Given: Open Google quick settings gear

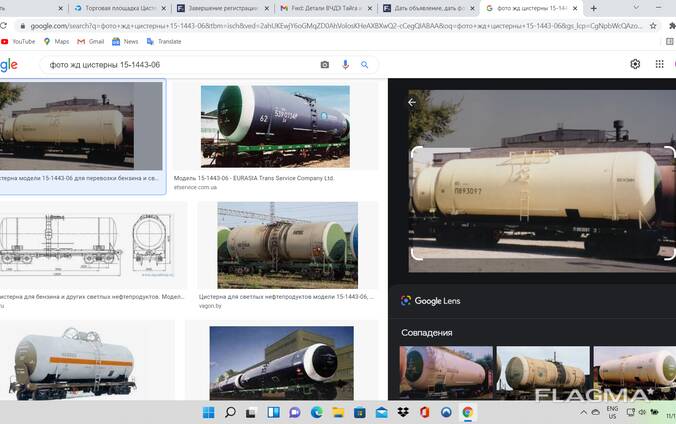Looking at the screenshot, I should pos(635,64).
